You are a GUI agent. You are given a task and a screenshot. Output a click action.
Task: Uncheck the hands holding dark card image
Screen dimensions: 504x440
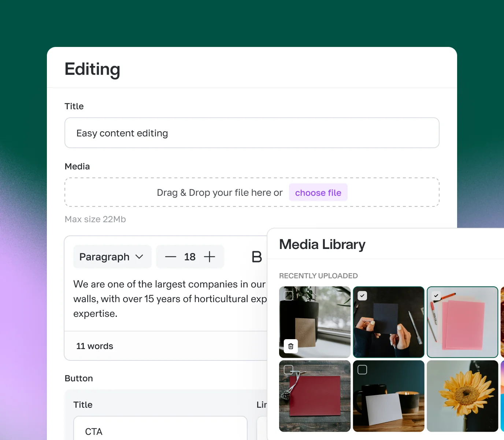pyautogui.click(x=362, y=296)
